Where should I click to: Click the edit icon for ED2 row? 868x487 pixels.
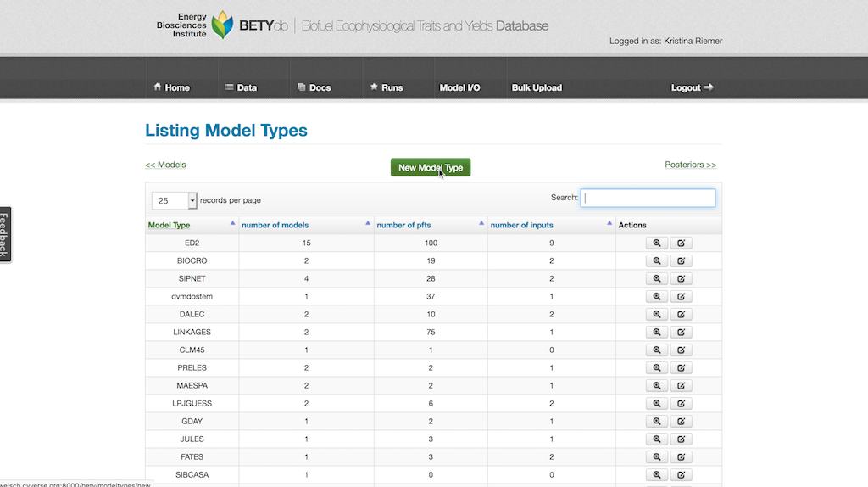tap(681, 243)
